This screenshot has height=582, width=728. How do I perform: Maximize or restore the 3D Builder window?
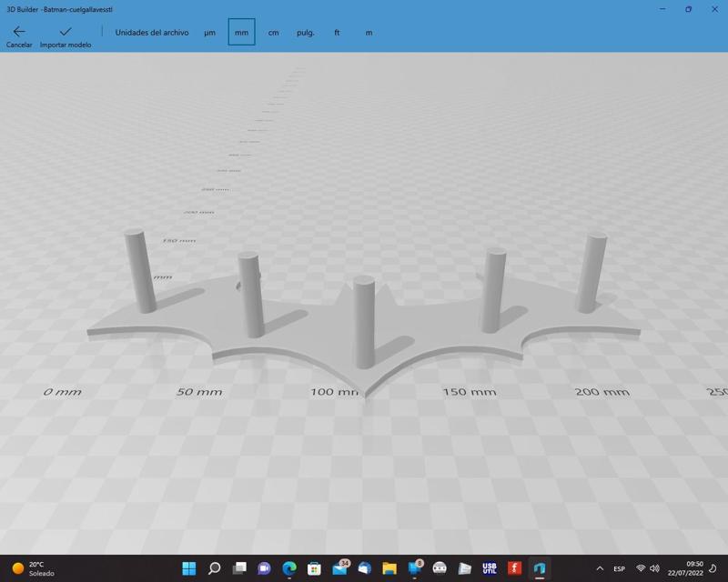(689, 9)
